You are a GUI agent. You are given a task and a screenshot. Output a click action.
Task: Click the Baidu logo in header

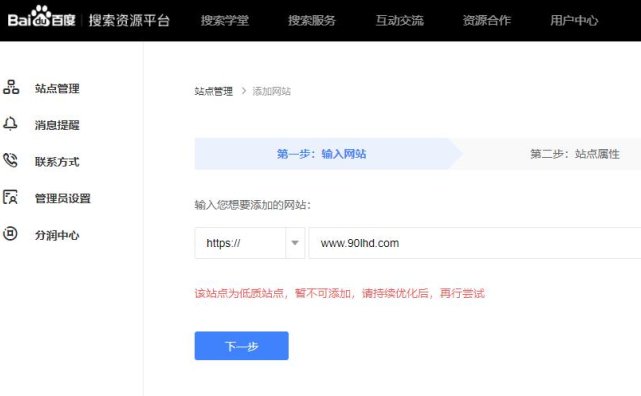pyautogui.click(x=42, y=17)
